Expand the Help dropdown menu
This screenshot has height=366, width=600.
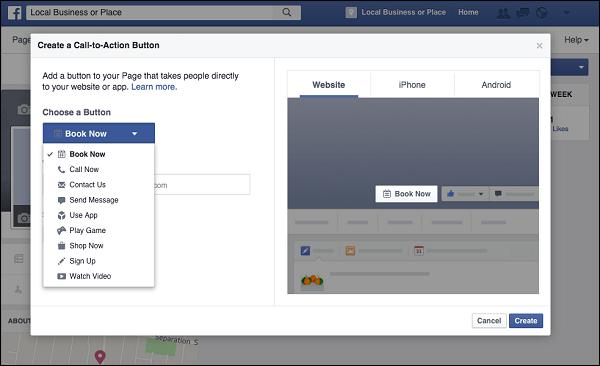click(576, 40)
